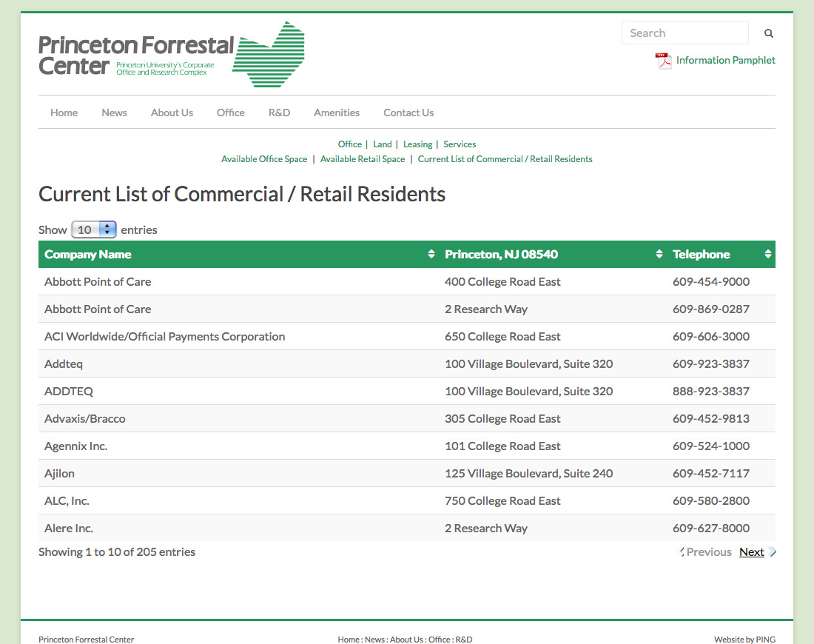Image resolution: width=814 pixels, height=644 pixels.
Task: Open the Amenities menu
Action: click(x=337, y=113)
